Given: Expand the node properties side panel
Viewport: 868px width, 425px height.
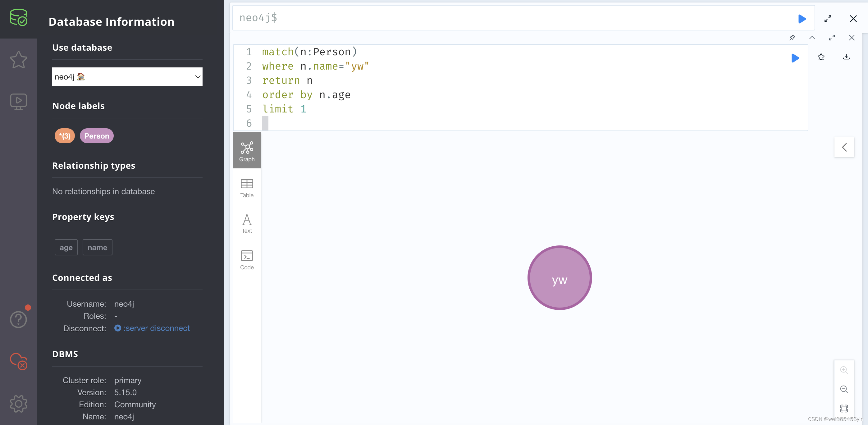Looking at the screenshot, I should click(x=844, y=147).
